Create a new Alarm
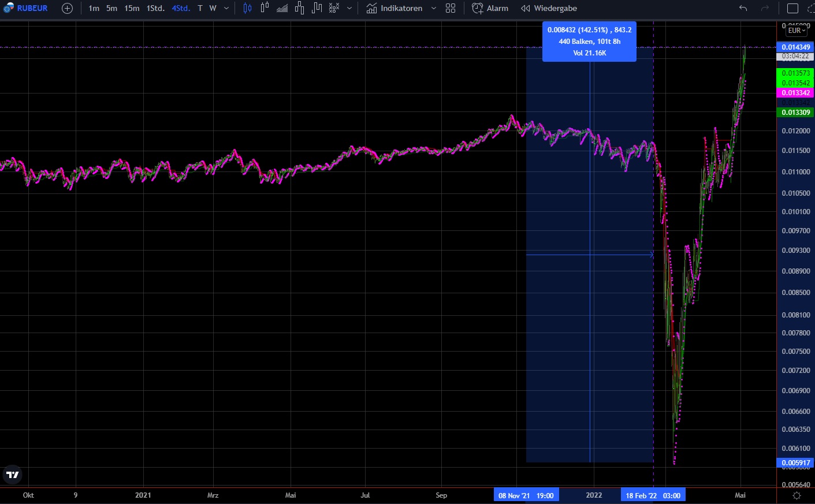Viewport: 815px width, 504px height. (x=490, y=8)
